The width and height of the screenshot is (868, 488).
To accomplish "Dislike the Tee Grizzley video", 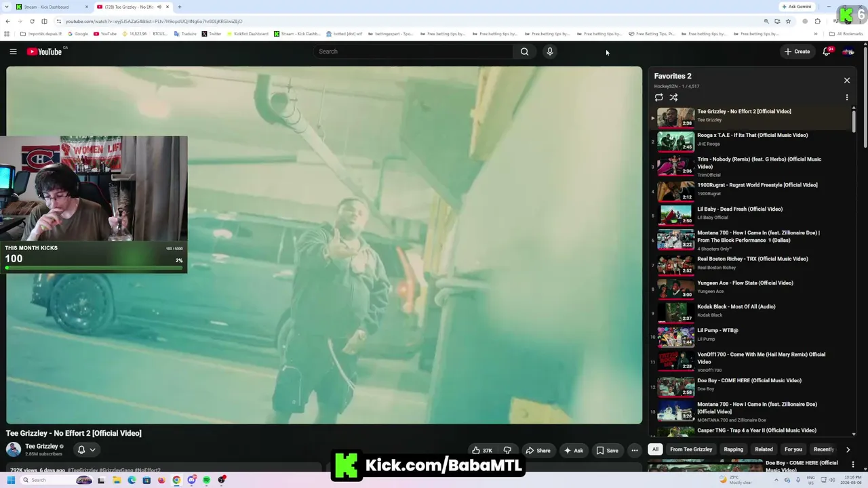I will pyautogui.click(x=507, y=450).
